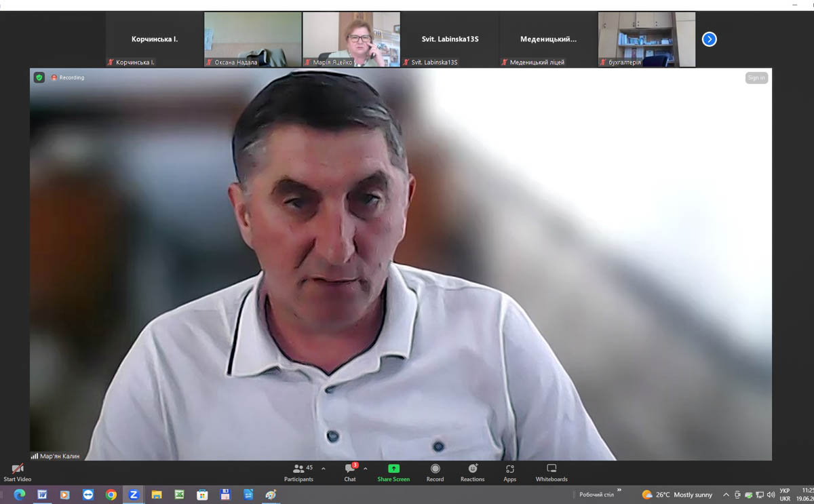Open Google Chrome from the taskbar
Viewport: 814px width, 504px height.
click(x=111, y=495)
